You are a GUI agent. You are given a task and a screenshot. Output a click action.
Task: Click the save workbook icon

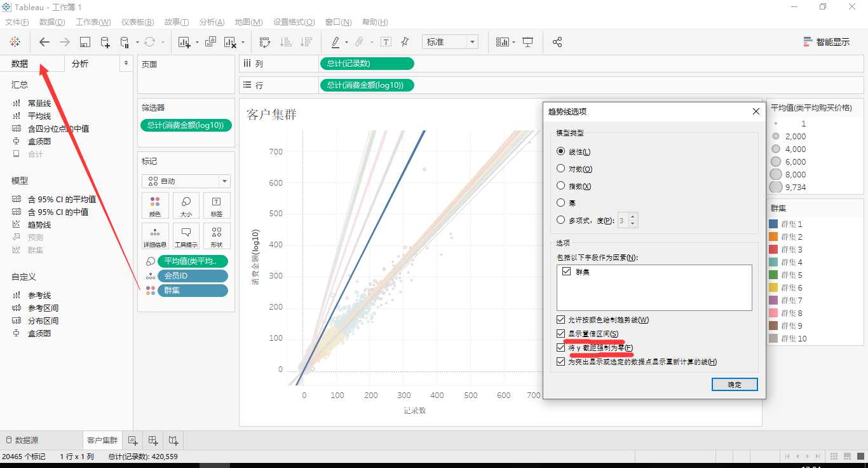click(x=85, y=42)
